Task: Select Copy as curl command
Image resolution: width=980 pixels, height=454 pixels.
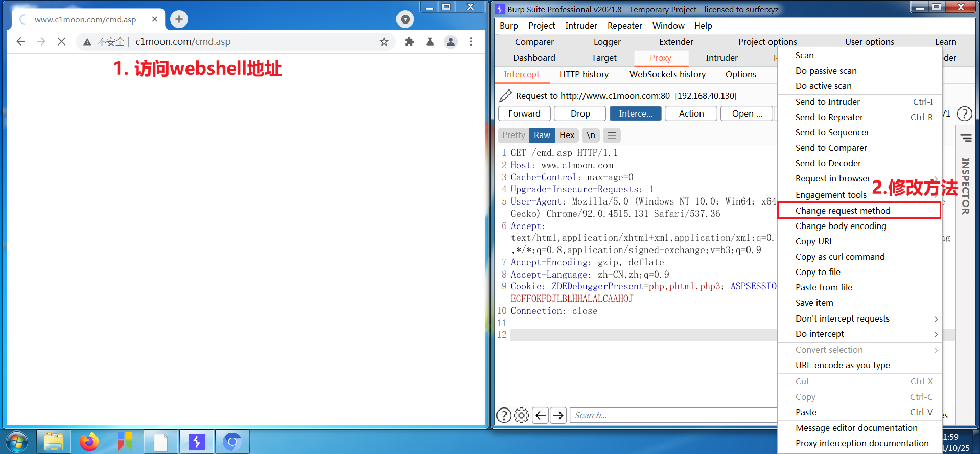Action: click(859, 257)
